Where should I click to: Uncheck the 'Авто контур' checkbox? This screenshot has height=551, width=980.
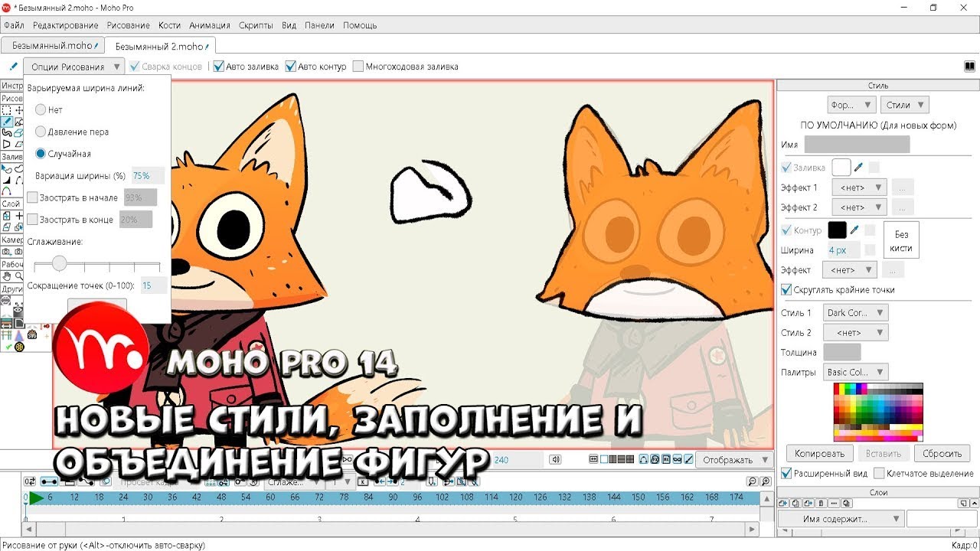click(290, 67)
